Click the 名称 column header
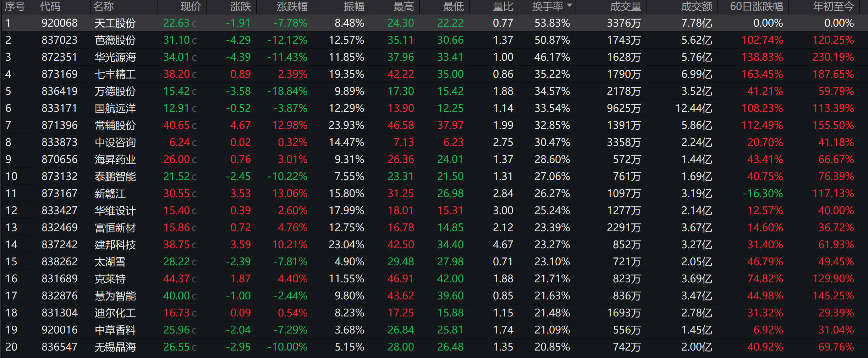 coord(104,6)
